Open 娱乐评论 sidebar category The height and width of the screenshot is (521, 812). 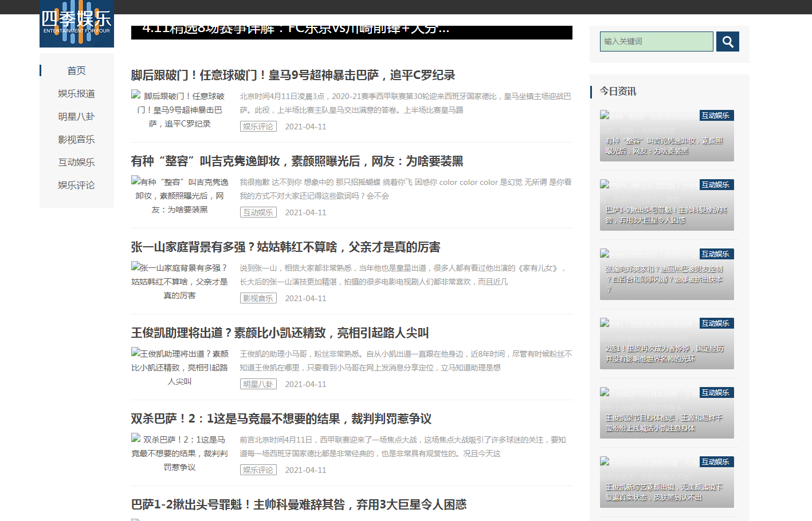coord(77,185)
